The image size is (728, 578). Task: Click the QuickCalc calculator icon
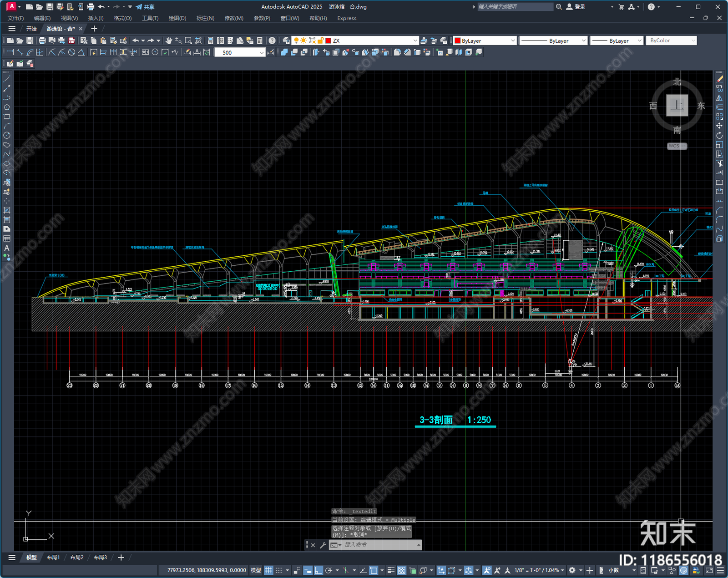click(x=260, y=41)
